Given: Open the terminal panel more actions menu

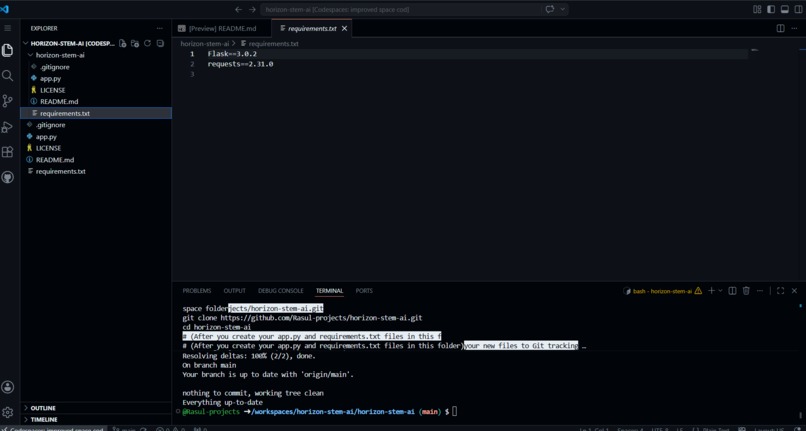Looking at the screenshot, I should pyautogui.click(x=760, y=291).
